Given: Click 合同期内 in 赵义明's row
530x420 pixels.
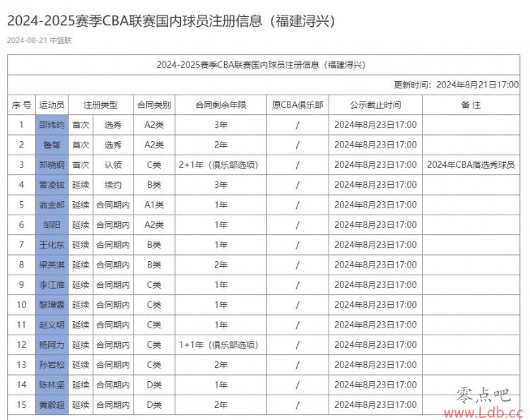Looking at the screenshot, I should tap(113, 325).
